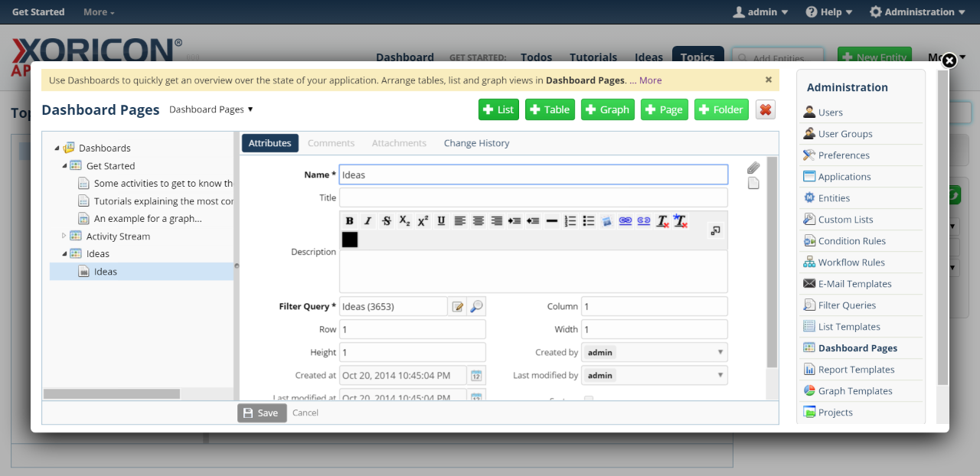The image size is (980, 476).
Task: Click the insert link chain icon
Action: click(626, 221)
